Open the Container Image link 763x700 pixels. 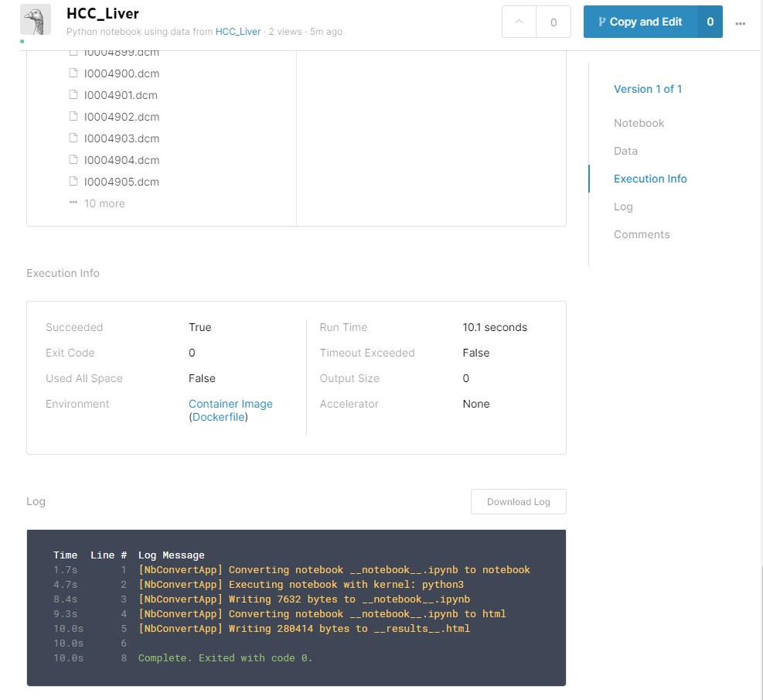pos(230,404)
